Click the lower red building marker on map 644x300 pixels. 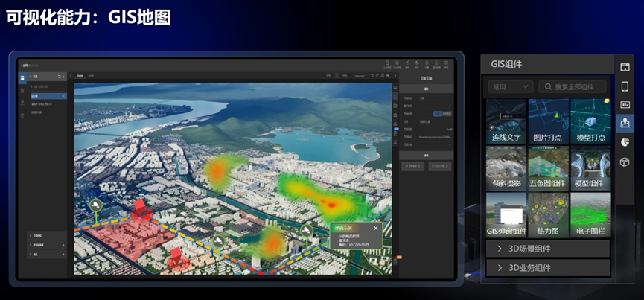pos(177,258)
